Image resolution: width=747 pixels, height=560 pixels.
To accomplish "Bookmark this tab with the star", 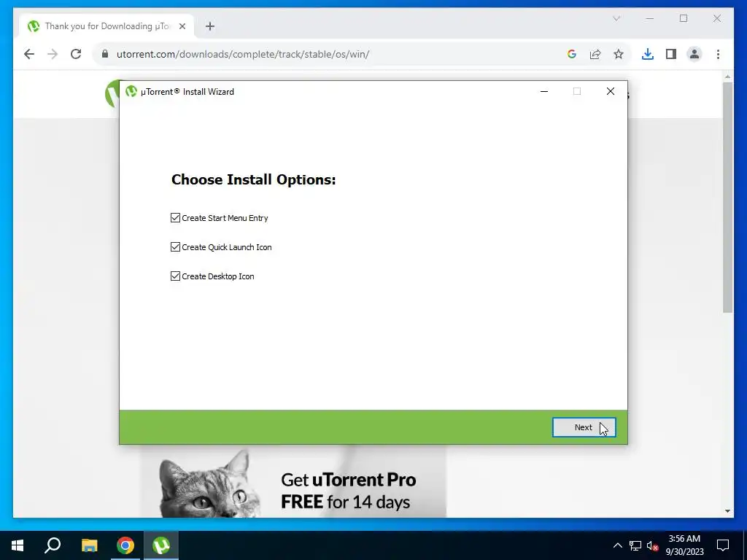I will pyautogui.click(x=619, y=54).
